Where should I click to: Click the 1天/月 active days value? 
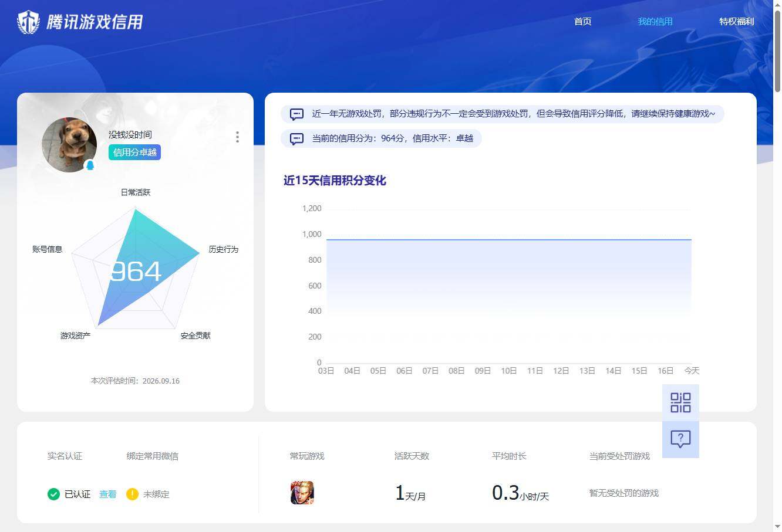410,493
